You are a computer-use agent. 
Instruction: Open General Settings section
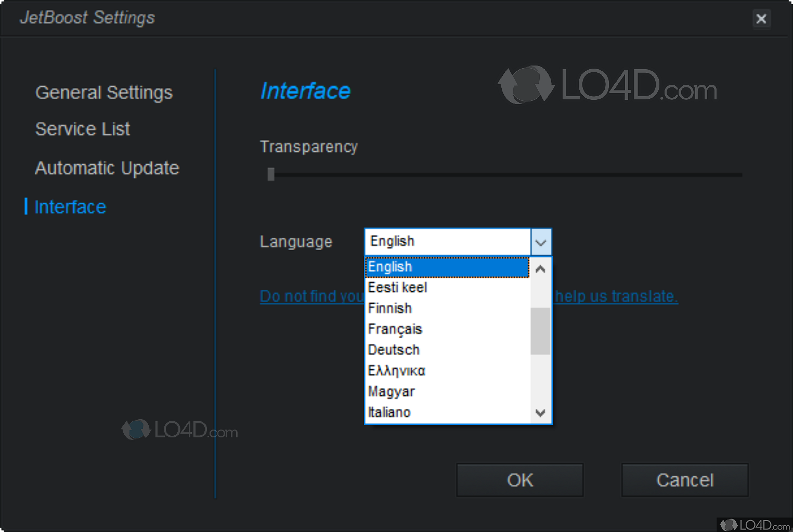103,93
